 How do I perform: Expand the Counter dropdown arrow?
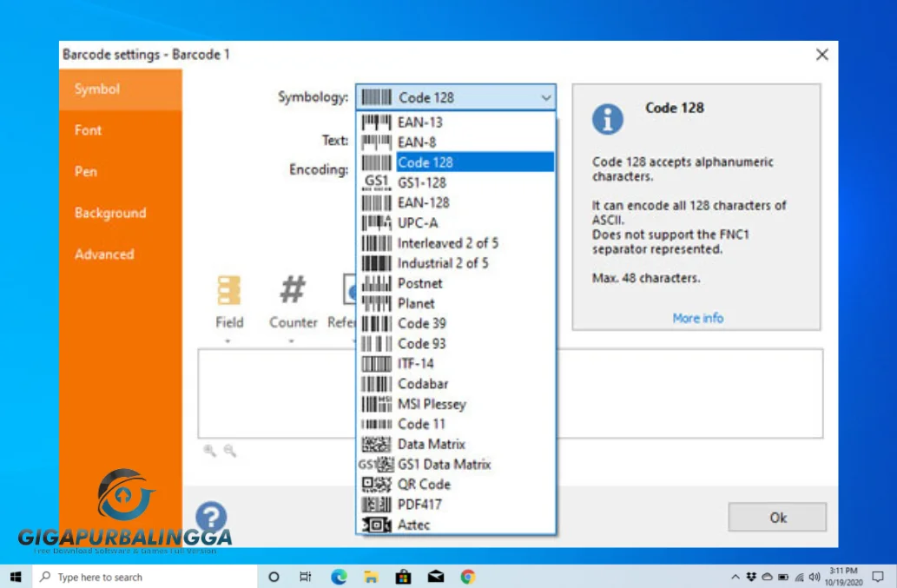[x=291, y=341]
